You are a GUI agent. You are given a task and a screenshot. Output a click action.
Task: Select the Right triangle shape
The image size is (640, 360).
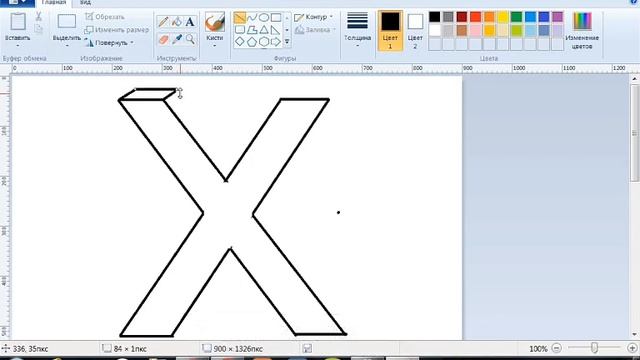tap(276, 30)
